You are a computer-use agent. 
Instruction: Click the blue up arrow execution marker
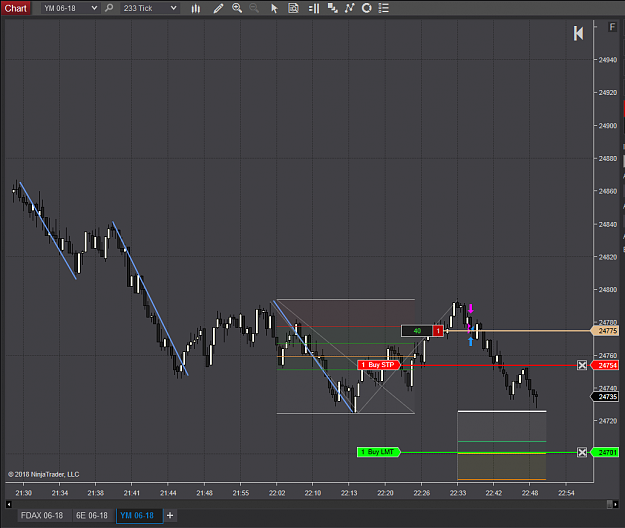(471, 342)
